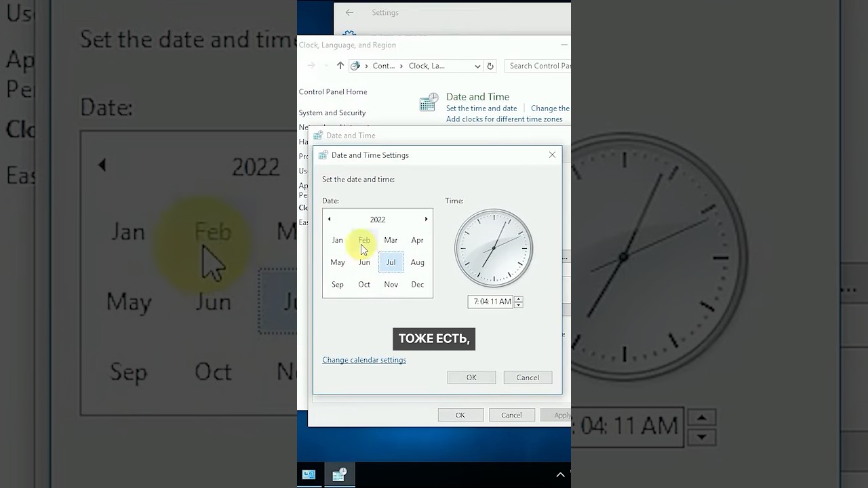Click the 2022 year header
The width and height of the screenshot is (868, 488).
378,220
